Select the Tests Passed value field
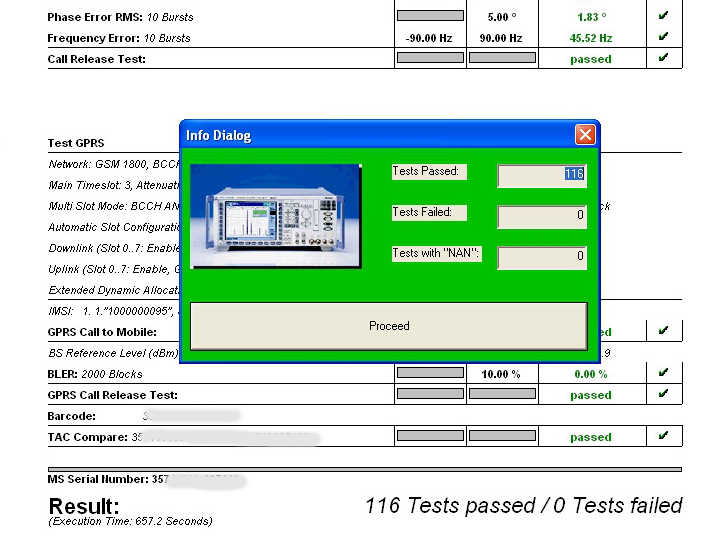The width and height of the screenshot is (719, 553). 541,175
